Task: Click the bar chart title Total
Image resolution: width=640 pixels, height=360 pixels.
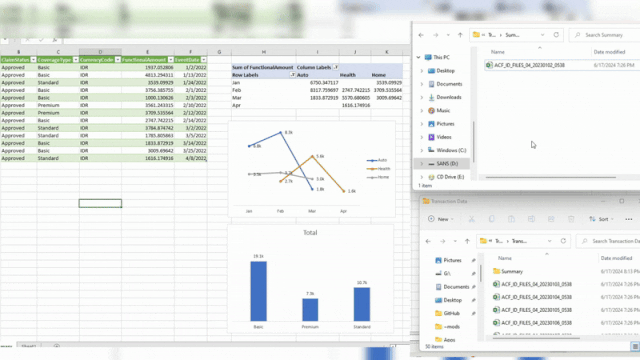Action: pos(310,233)
